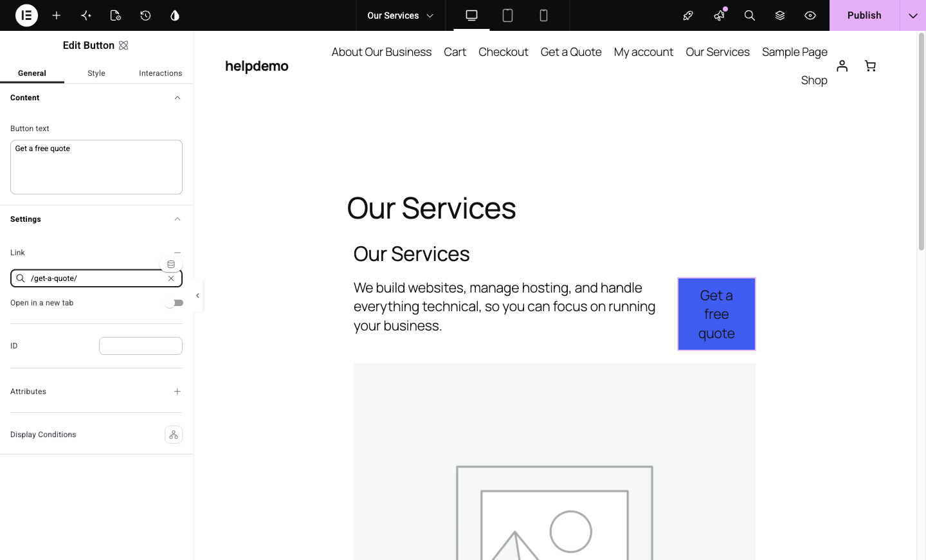The height and width of the screenshot is (560, 926).
Task: Switch to the Interactions tab
Action: (161, 73)
